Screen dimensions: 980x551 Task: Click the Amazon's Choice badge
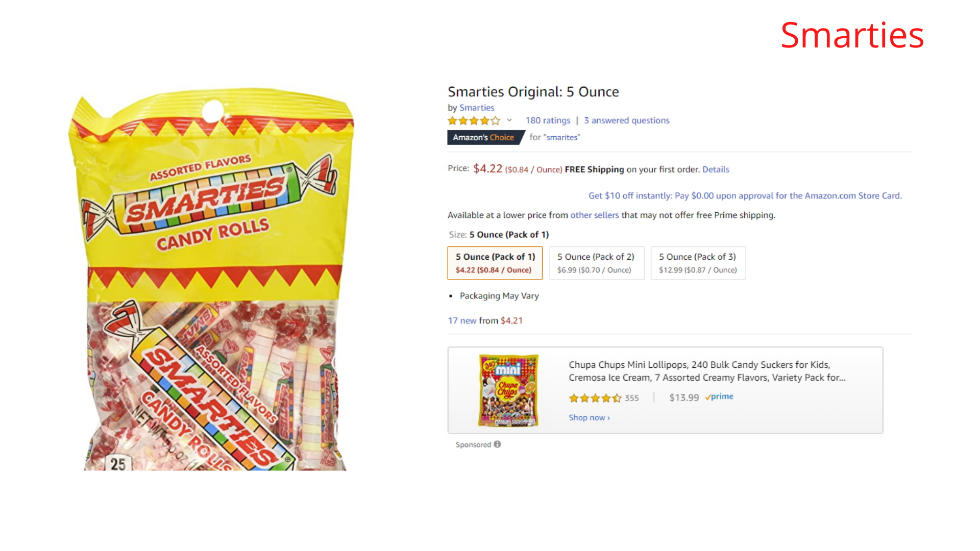pos(484,137)
